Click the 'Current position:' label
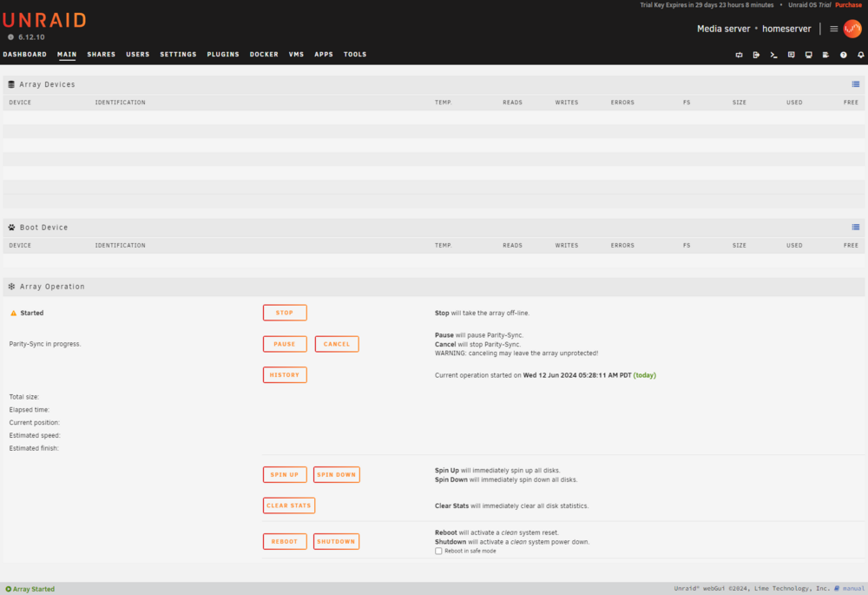Viewport: 868px width, 595px height. pyautogui.click(x=35, y=423)
